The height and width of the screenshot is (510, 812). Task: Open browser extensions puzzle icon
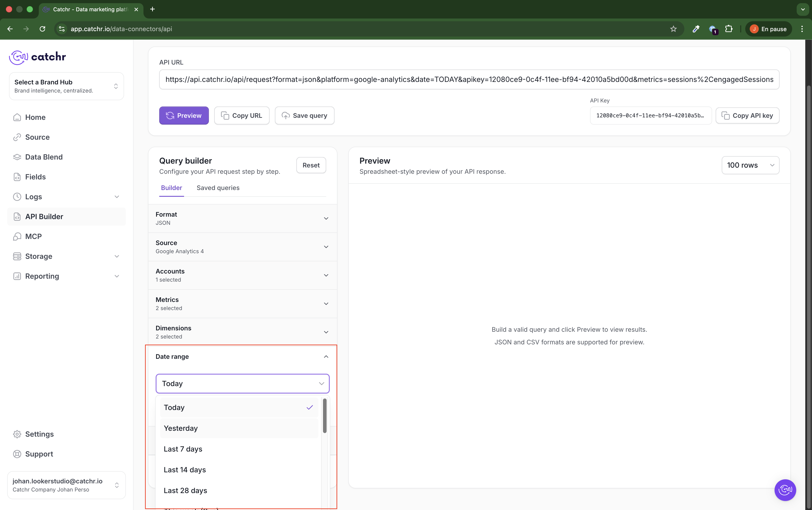click(728, 29)
